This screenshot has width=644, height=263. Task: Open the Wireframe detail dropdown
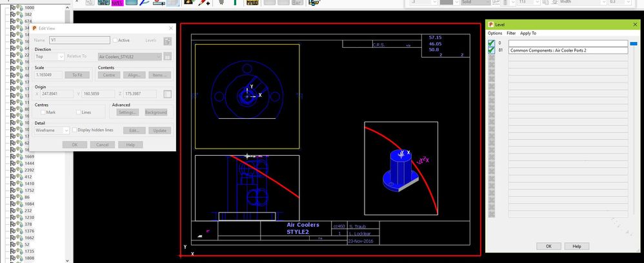click(x=52, y=130)
